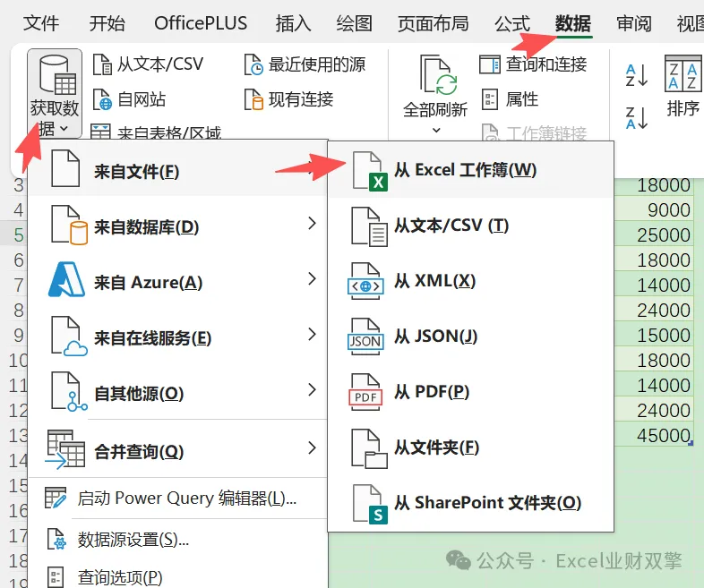Switch to the 页面布局 tab
Screen dimensions: 704x588
pyautogui.click(x=434, y=23)
